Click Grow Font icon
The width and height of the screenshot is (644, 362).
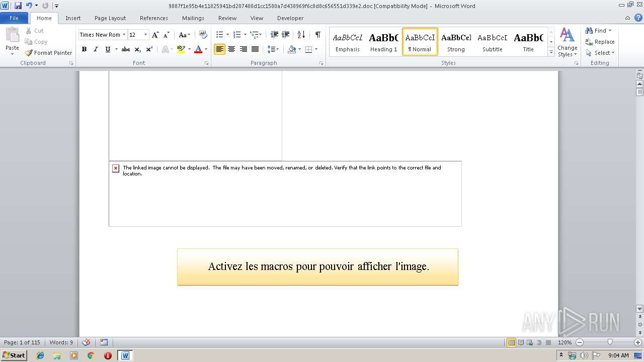pyautogui.click(x=155, y=35)
